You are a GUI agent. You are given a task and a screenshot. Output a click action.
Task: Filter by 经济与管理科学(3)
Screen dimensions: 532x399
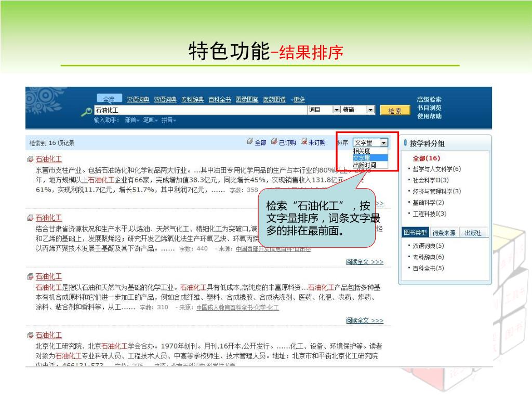(x=436, y=191)
